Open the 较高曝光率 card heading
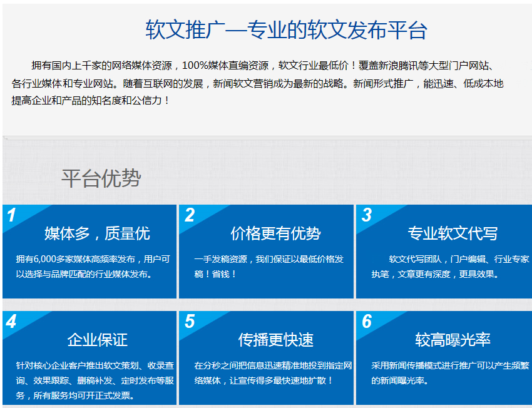This screenshot has height=408, width=532. tap(453, 340)
